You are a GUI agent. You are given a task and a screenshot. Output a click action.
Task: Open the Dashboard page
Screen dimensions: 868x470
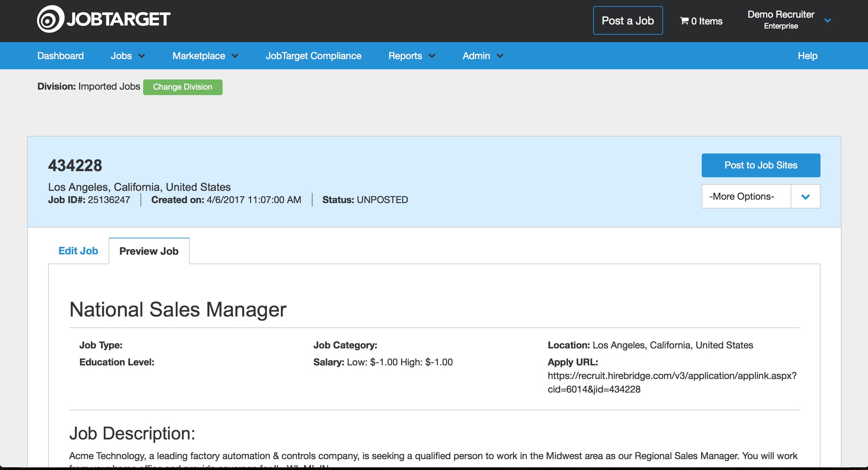[x=60, y=56]
